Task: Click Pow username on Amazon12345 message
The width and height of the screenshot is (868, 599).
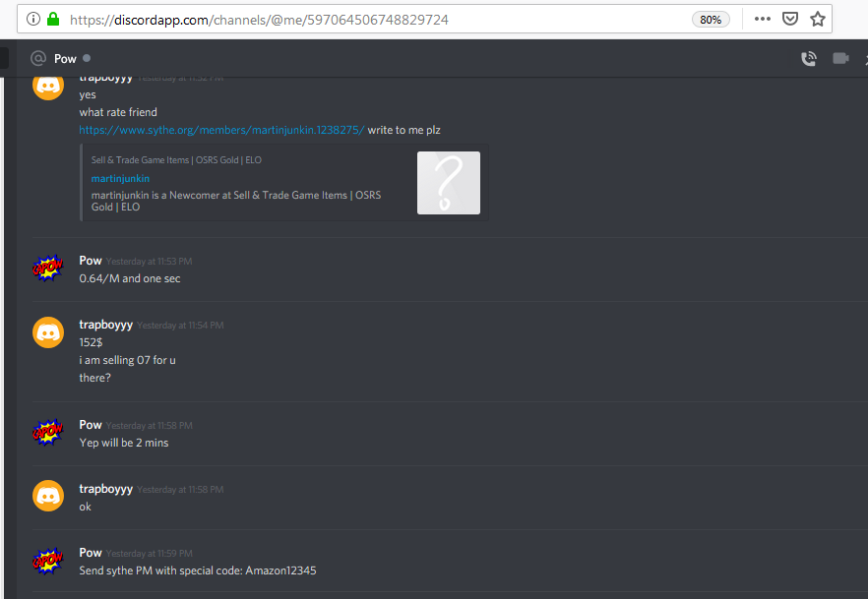Action: coord(91,553)
